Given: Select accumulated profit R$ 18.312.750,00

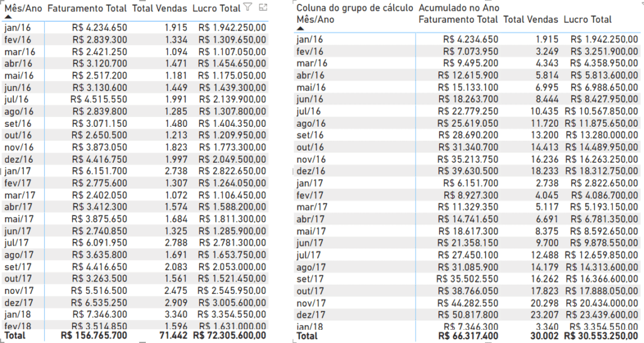Looking at the screenshot, I should [602, 171].
